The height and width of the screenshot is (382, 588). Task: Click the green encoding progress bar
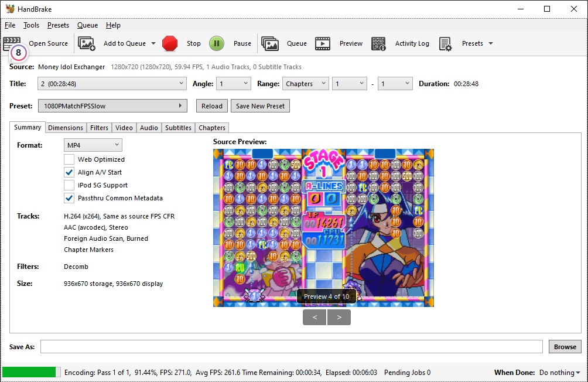tap(31, 372)
